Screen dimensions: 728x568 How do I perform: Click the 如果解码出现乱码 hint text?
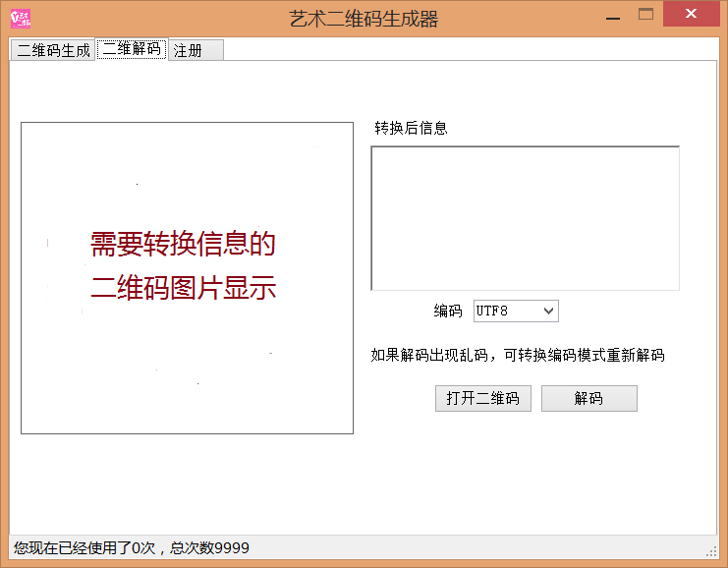click(x=518, y=355)
